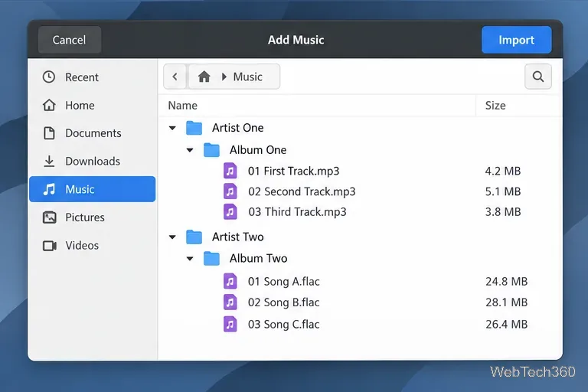Screen dimensions: 588x392
Task: Click the blue Import button
Action: [x=516, y=40]
